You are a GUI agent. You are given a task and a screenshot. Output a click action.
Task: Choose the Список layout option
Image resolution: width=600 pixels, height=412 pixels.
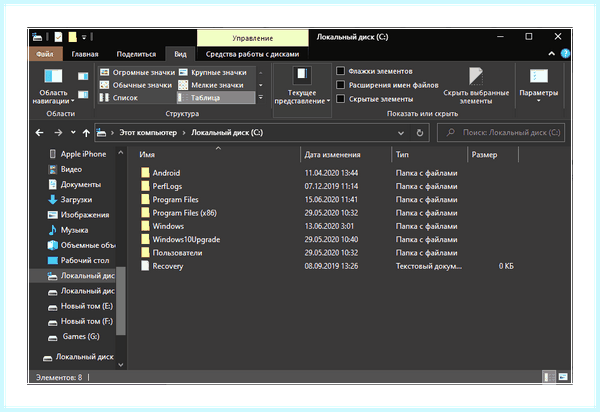pos(119,98)
